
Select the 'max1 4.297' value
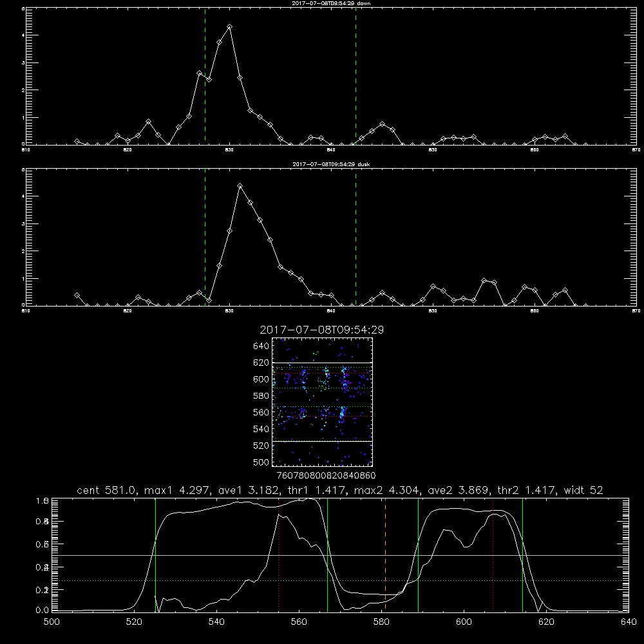178,490
